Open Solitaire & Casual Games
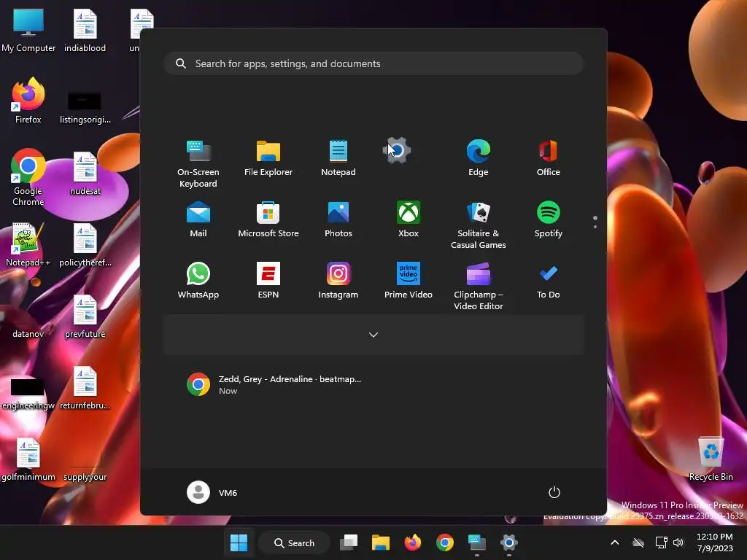Viewport: 747px width, 560px height. [479, 225]
